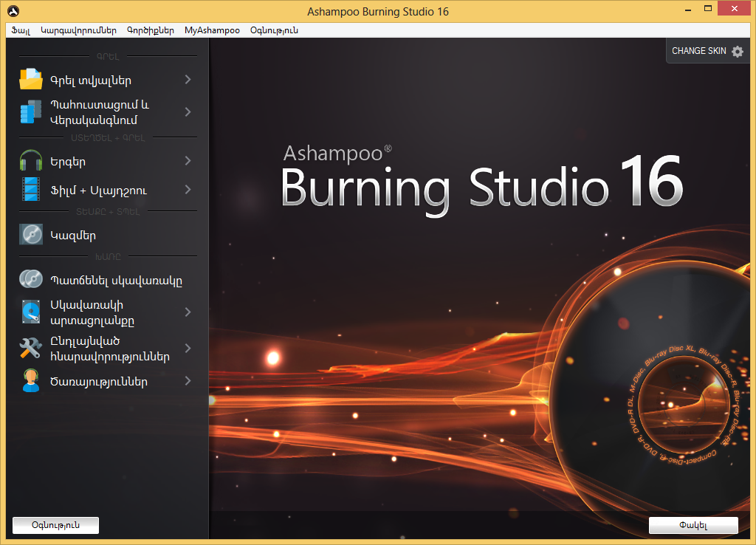Select the Պատճենել սկավառակը label

coord(116,280)
